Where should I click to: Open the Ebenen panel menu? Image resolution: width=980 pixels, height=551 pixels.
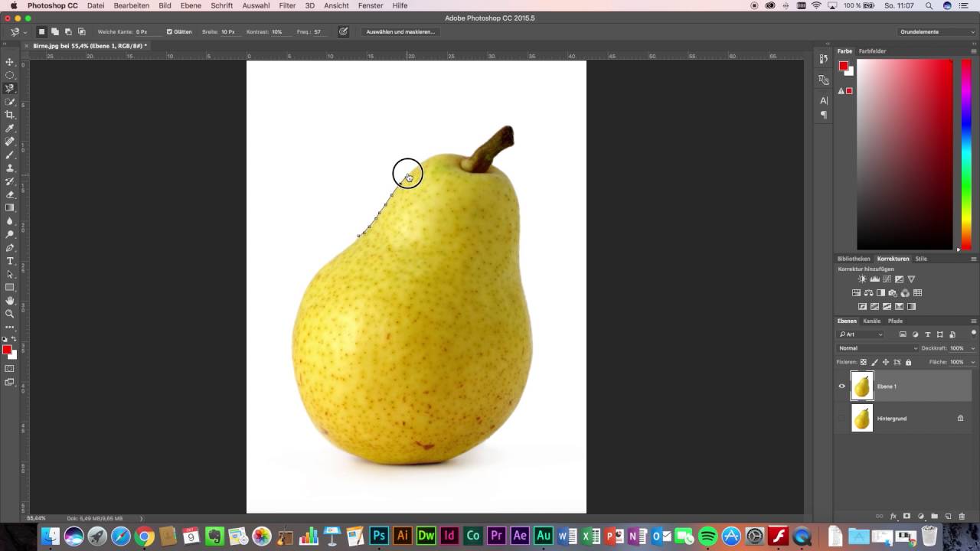tap(974, 321)
